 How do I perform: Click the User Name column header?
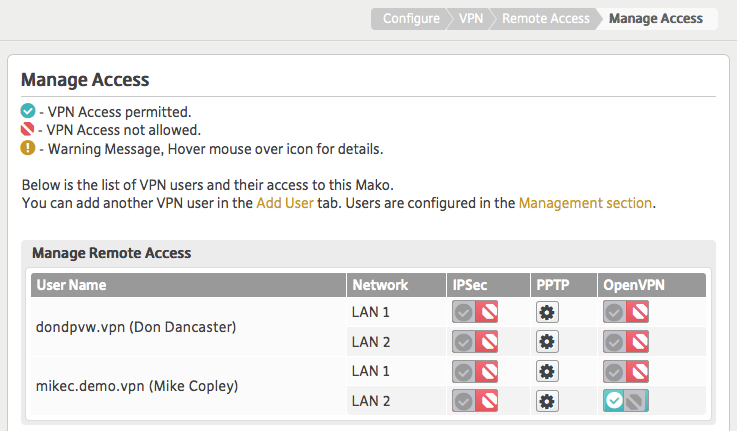[188, 285]
